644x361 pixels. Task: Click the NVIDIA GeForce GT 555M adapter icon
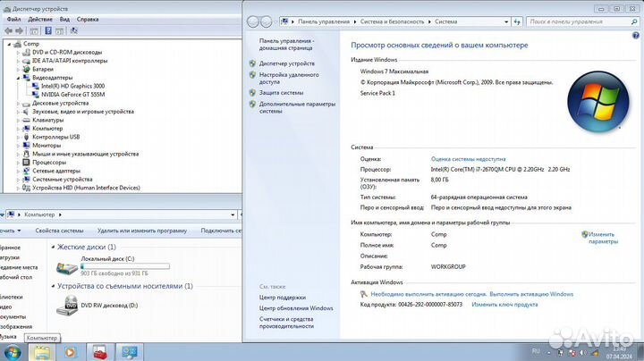coord(35,95)
